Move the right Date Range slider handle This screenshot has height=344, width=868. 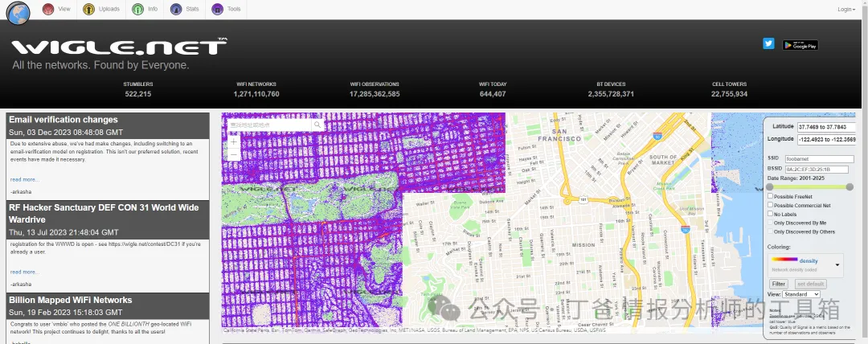(x=850, y=187)
